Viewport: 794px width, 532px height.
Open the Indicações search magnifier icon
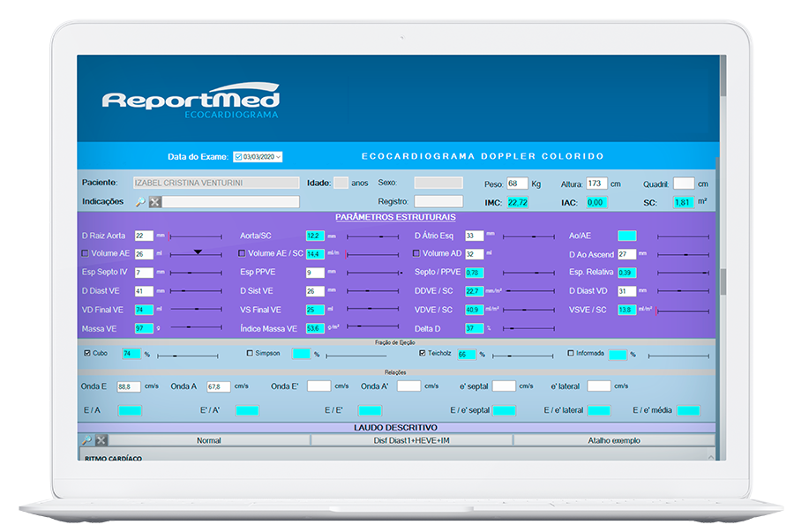(x=140, y=202)
